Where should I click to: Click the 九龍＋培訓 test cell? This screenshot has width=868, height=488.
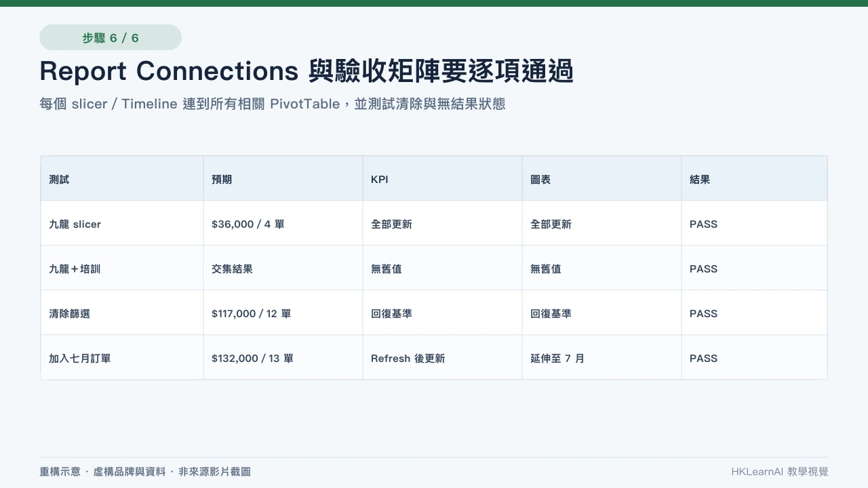pos(122,268)
